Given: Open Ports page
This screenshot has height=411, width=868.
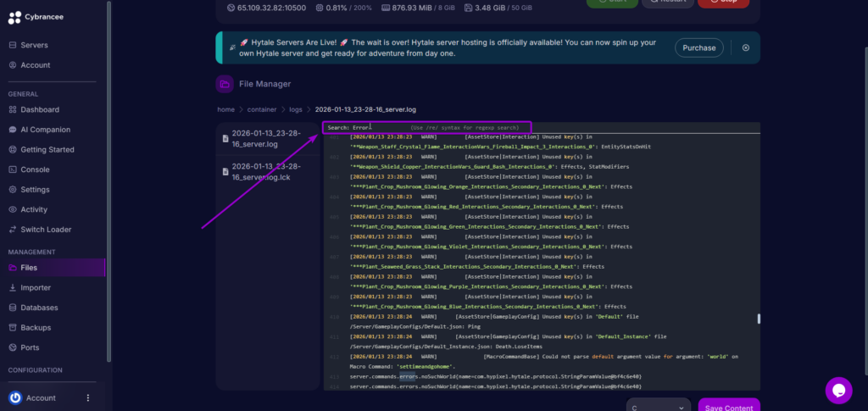Looking at the screenshot, I should 30,347.
